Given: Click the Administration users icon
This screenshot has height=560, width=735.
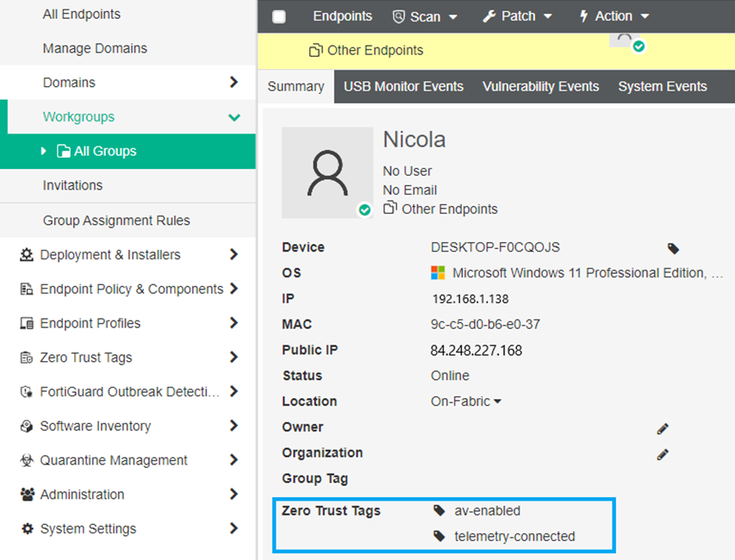Looking at the screenshot, I should [28, 495].
